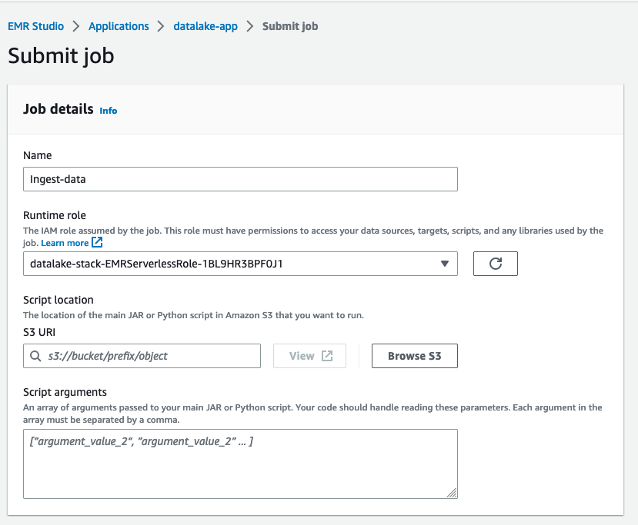Click the Runtime role dropdown arrow
The height and width of the screenshot is (525, 638).
click(x=445, y=264)
